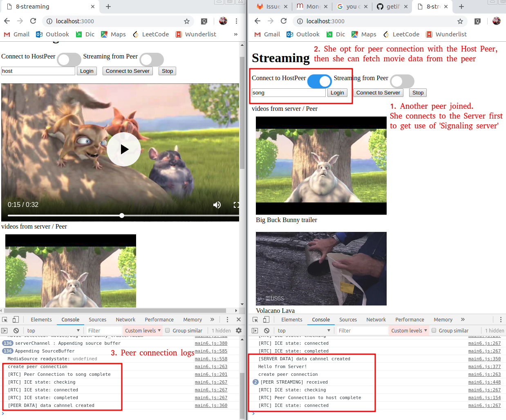The width and height of the screenshot is (506, 420).
Task: Expand more DevTools tabs in left window
Action: pyautogui.click(x=212, y=319)
